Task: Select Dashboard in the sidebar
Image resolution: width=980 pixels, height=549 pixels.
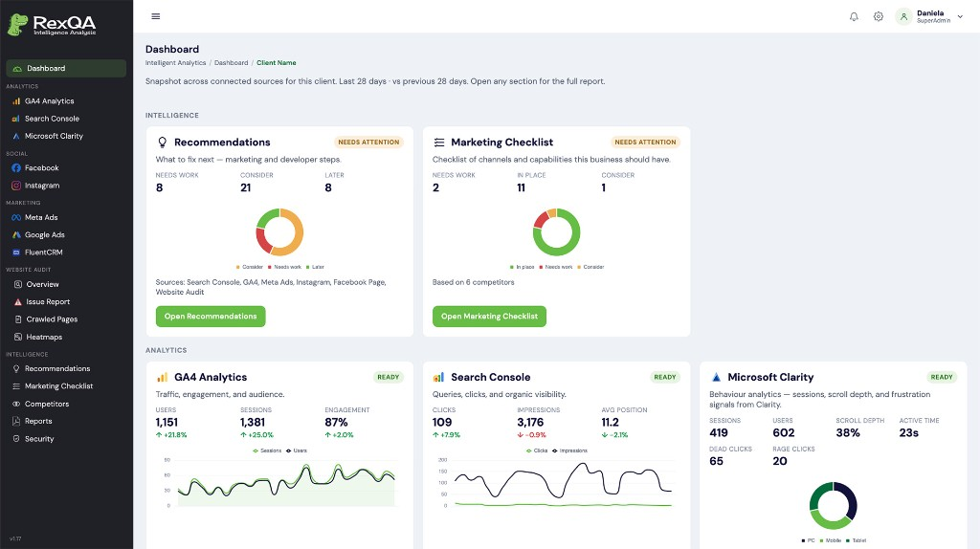Action: point(66,68)
